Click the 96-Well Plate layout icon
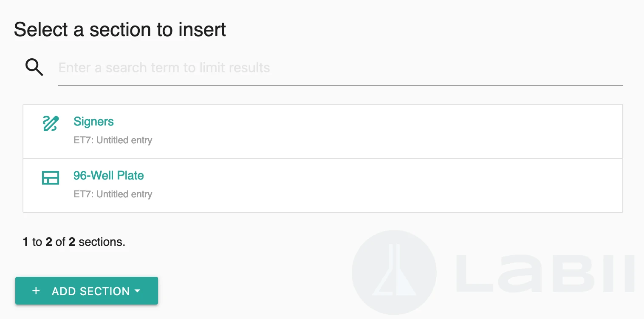 (51, 177)
